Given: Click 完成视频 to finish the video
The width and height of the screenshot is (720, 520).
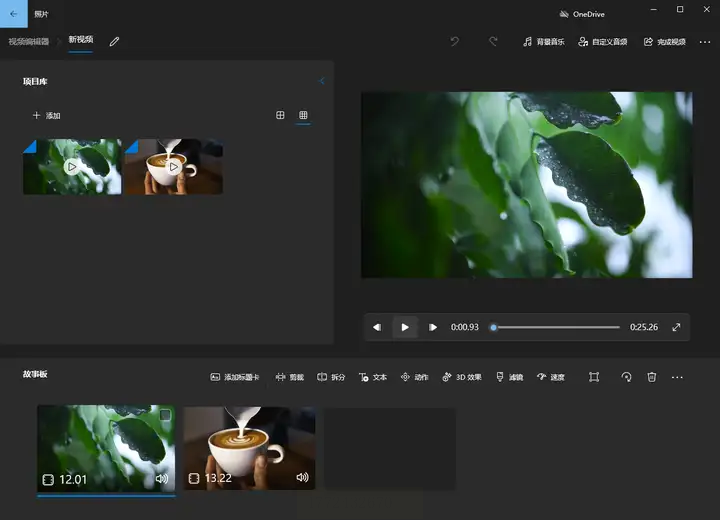Looking at the screenshot, I should click(x=665, y=42).
